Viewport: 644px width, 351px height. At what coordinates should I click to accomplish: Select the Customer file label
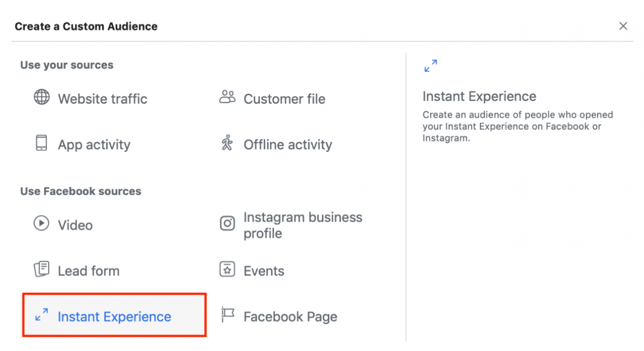284,99
